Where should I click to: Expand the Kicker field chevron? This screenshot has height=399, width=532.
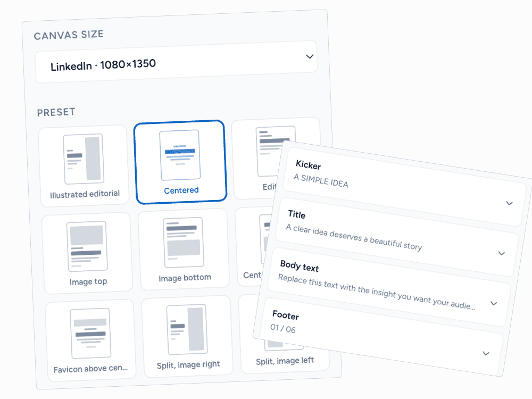pos(509,203)
